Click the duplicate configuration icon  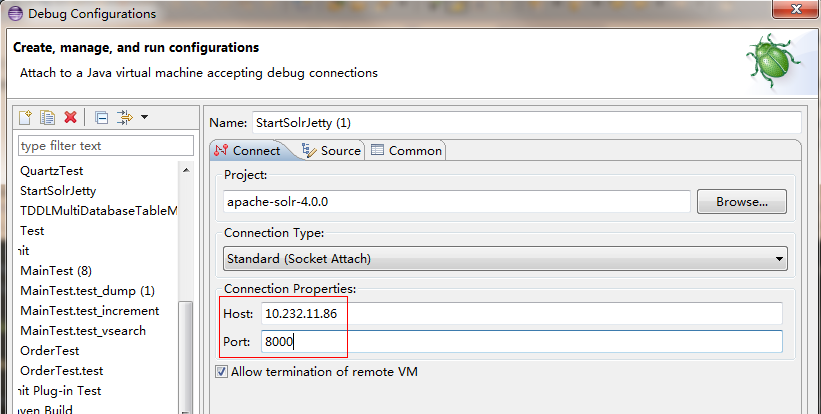(x=47, y=117)
